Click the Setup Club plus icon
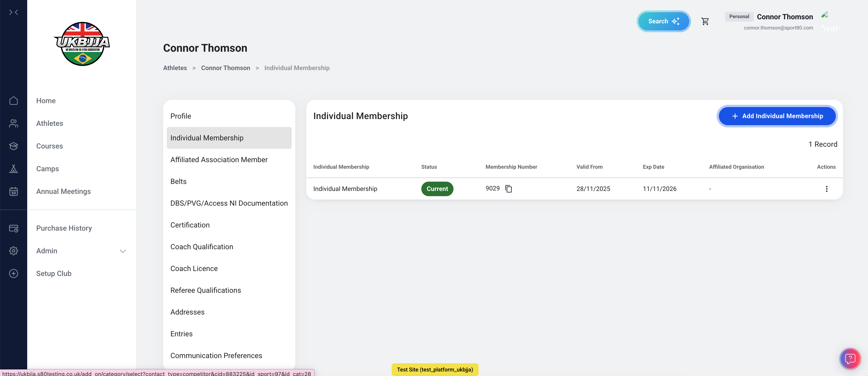This screenshot has height=376, width=868. (x=13, y=273)
